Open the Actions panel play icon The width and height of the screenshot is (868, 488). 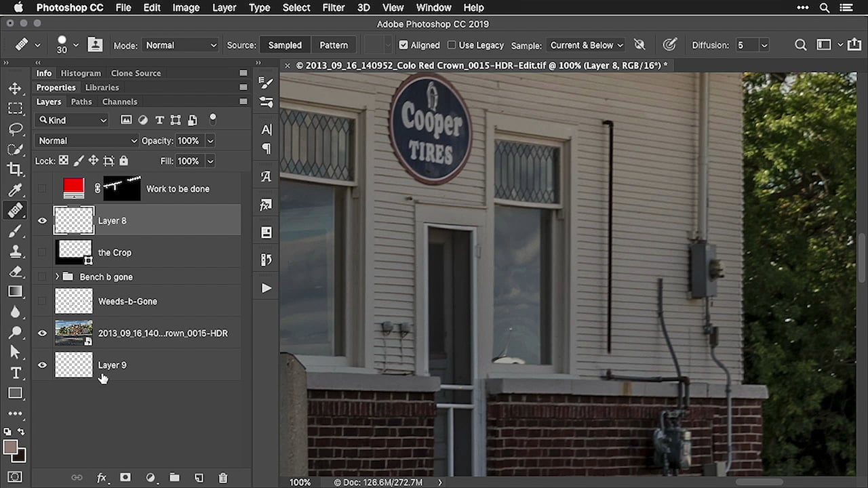pyautogui.click(x=266, y=288)
